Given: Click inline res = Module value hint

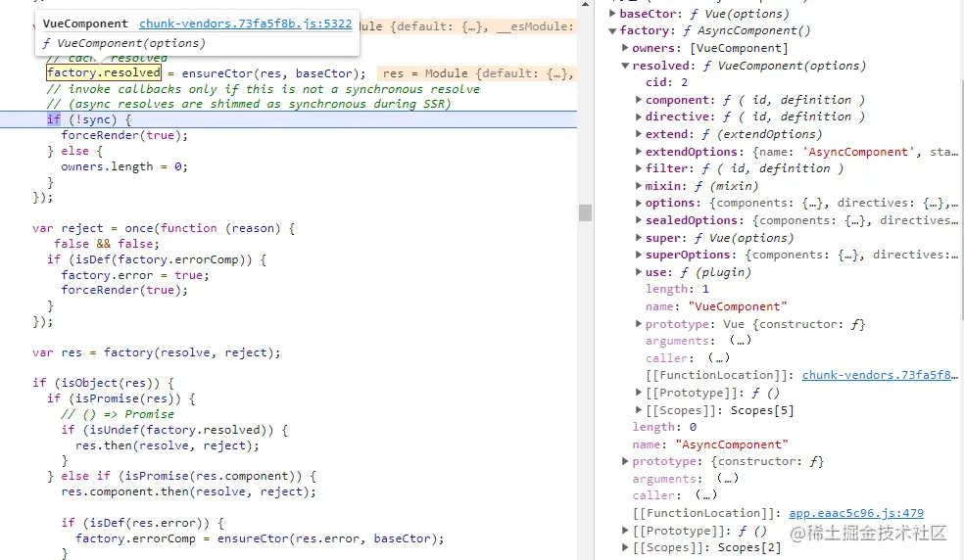Looking at the screenshot, I should tap(478, 73).
